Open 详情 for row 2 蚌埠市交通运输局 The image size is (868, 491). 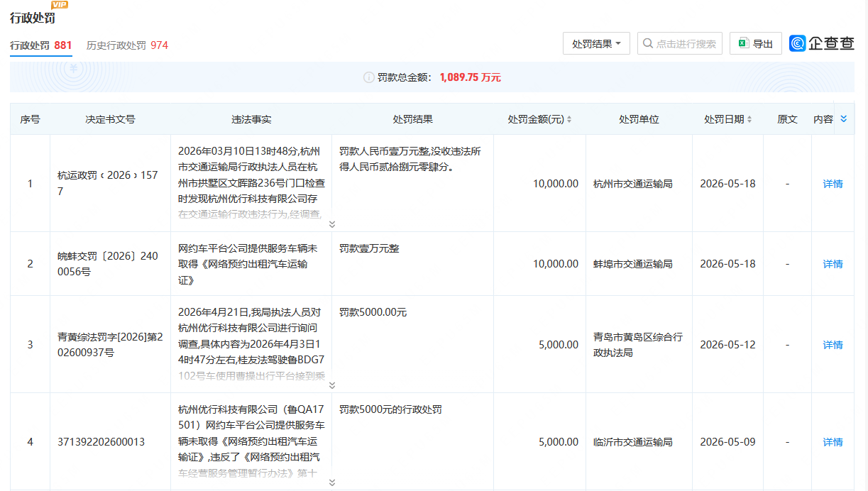click(833, 264)
